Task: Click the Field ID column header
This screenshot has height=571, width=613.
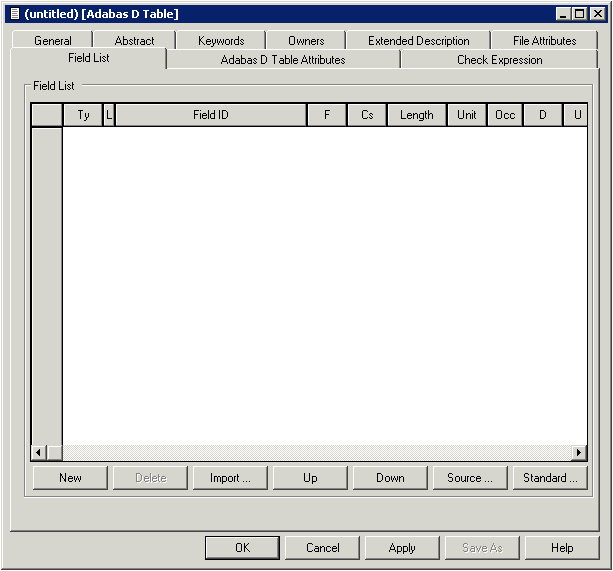Action: [211, 115]
